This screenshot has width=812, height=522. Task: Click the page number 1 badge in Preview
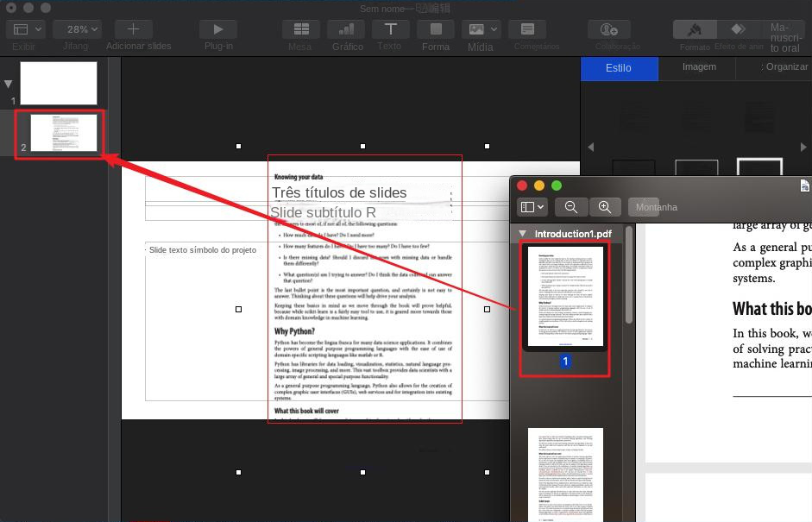(565, 362)
